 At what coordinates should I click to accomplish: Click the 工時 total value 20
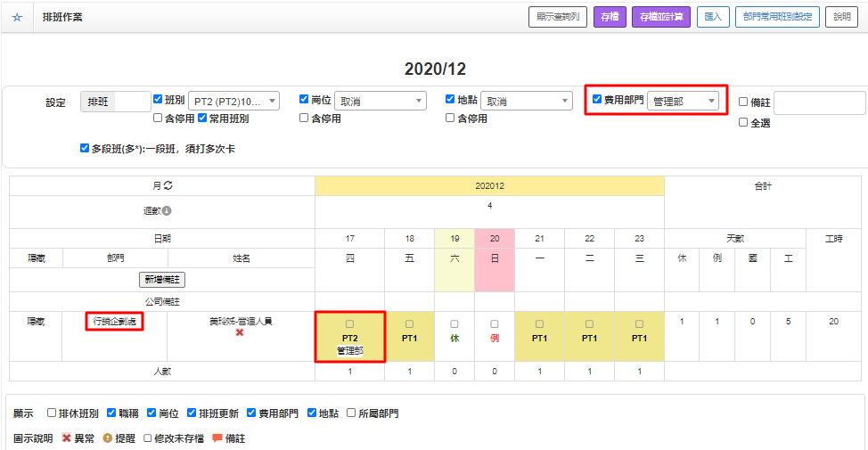coord(833,322)
